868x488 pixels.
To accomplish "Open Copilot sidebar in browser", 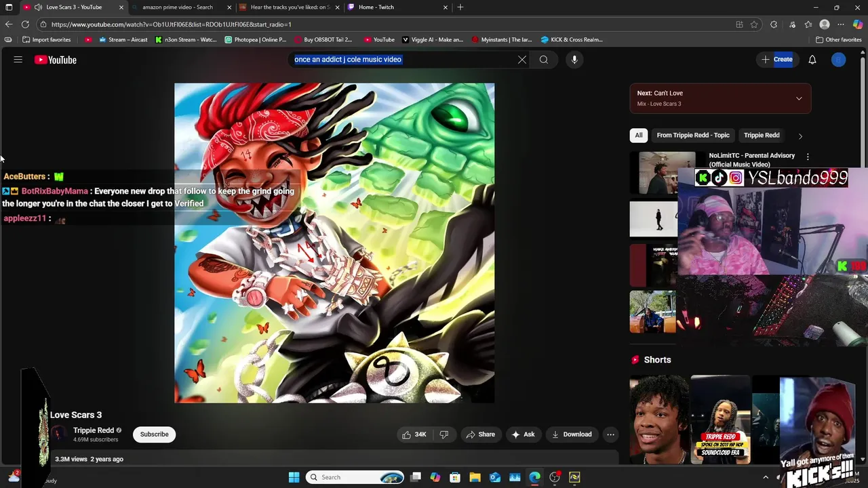I will pos(858,24).
